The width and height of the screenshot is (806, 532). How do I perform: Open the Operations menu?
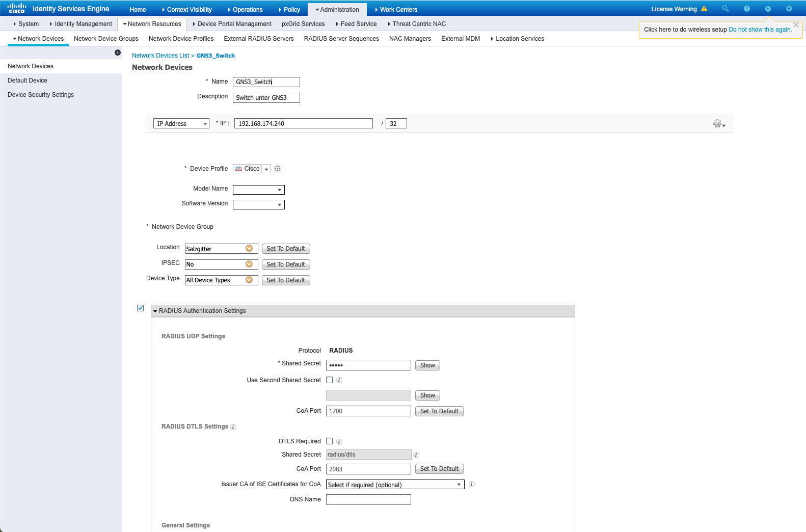point(245,10)
